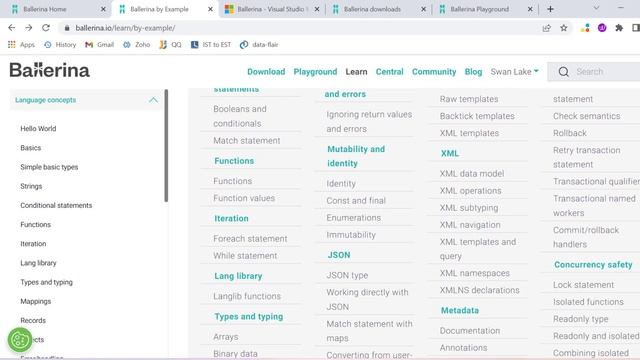Open the Check semantics example
The width and height of the screenshot is (640, 360).
tap(587, 116)
